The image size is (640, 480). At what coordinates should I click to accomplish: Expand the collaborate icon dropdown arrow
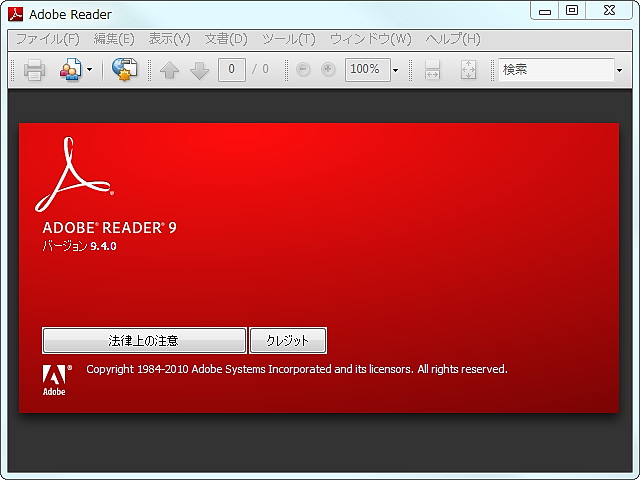89,70
